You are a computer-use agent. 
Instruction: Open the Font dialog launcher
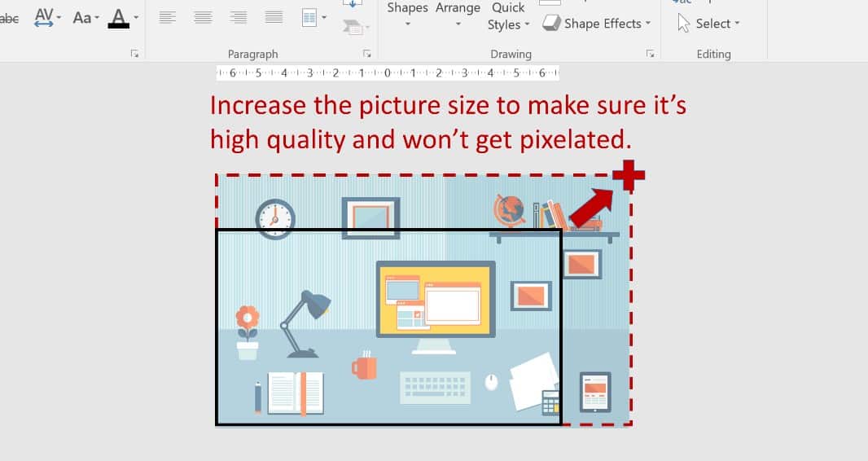coord(134,54)
